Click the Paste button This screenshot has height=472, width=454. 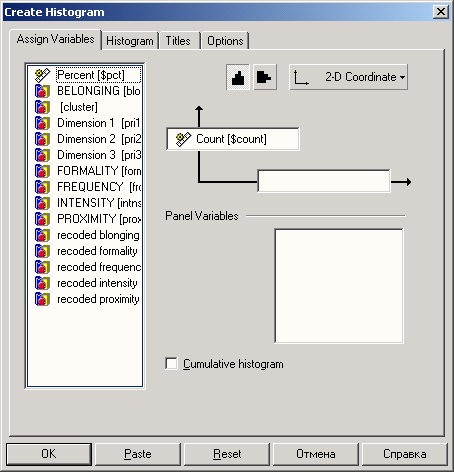pyautogui.click(x=138, y=454)
